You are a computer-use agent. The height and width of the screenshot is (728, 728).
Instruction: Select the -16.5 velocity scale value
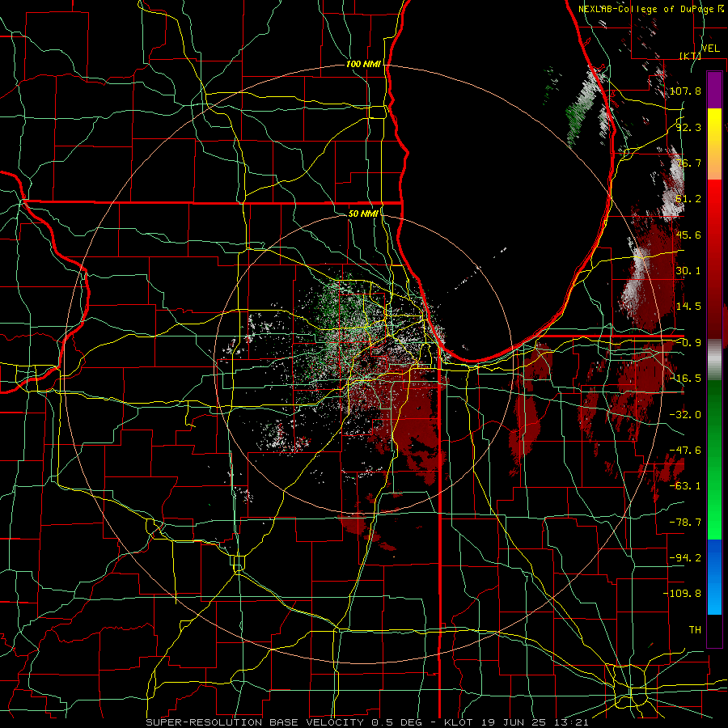point(685,378)
